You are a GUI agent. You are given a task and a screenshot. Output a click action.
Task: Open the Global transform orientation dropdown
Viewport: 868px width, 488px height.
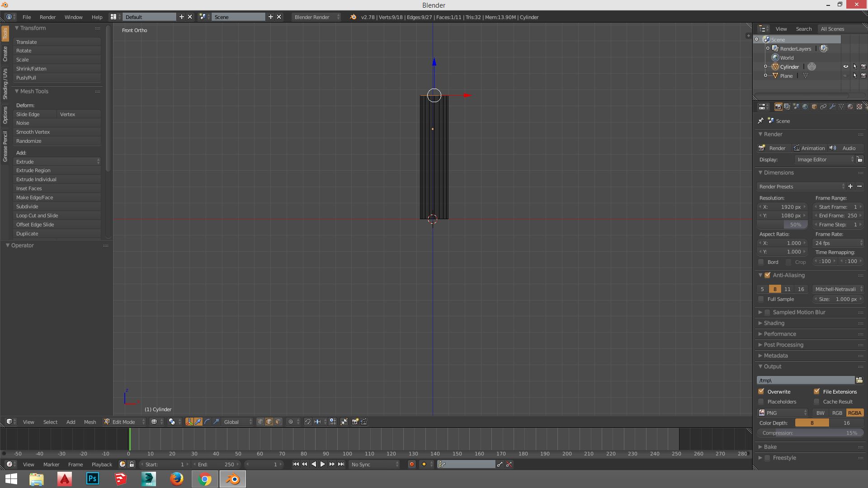[238, 422]
